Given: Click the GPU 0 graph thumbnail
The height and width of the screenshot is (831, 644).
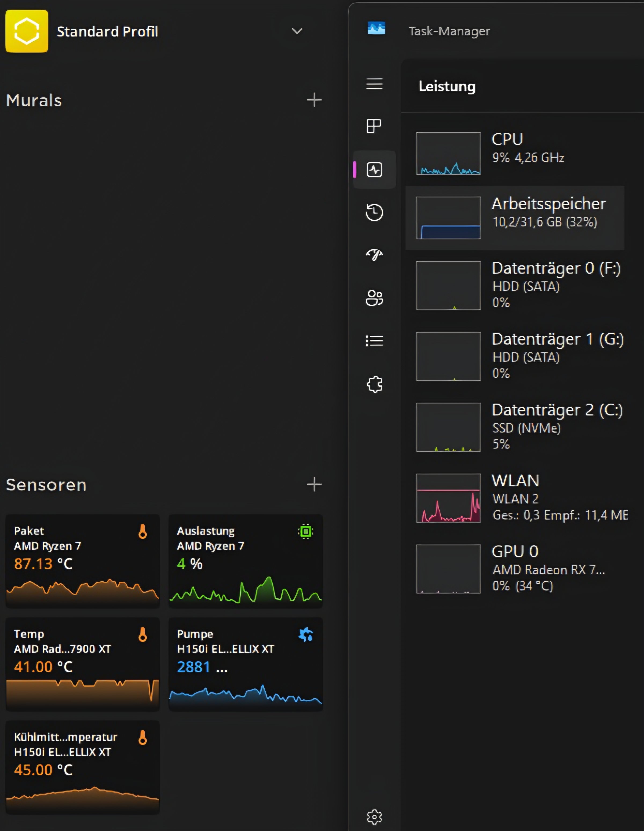Looking at the screenshot, I should pos(448,569).
